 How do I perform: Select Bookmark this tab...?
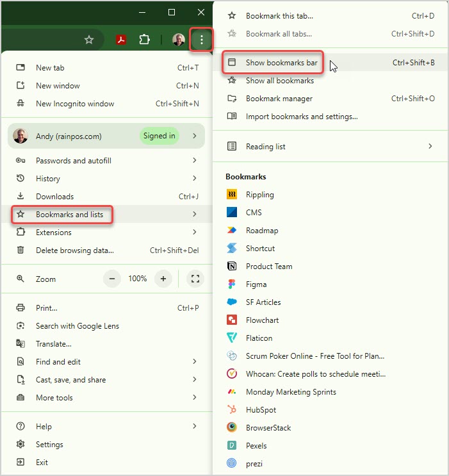point(331,16)
